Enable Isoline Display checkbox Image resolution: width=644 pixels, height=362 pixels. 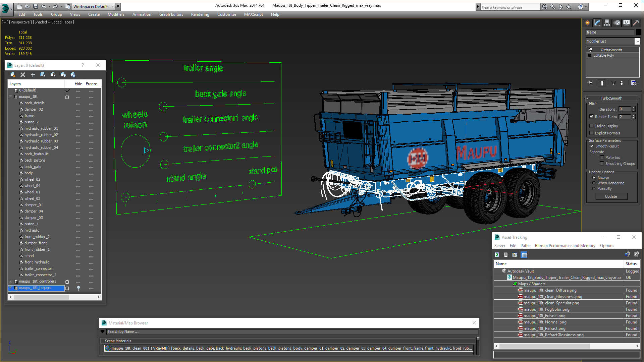591,126
